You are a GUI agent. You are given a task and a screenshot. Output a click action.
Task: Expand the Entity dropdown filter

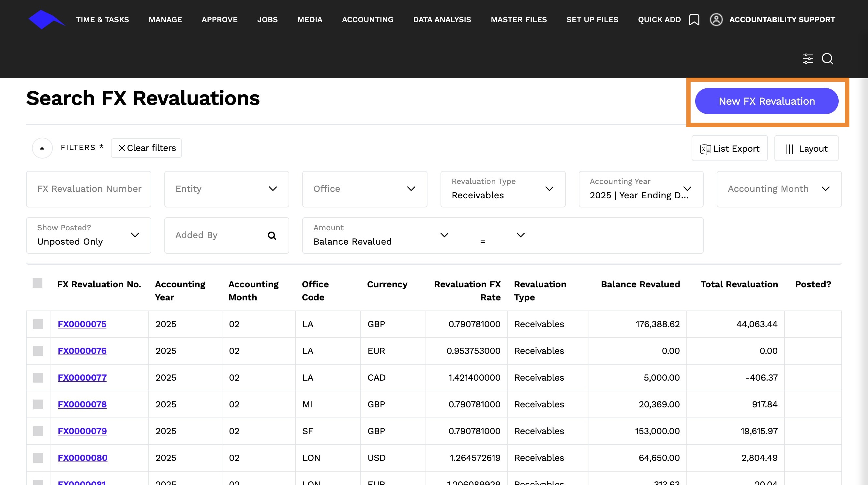(x=226, y=189)
